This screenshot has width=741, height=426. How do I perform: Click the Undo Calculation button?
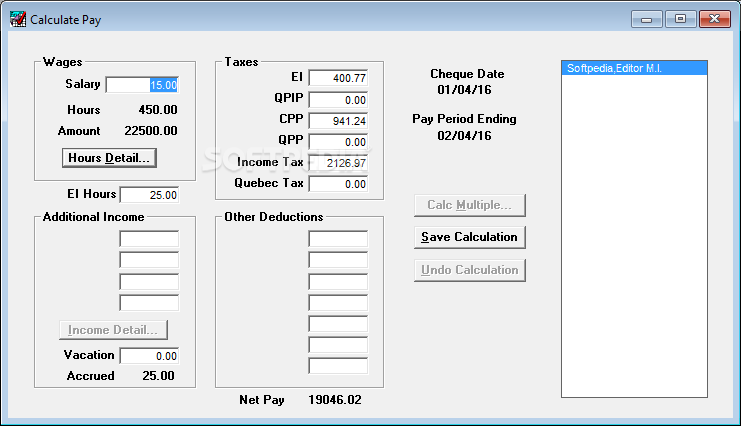[470, 270]
